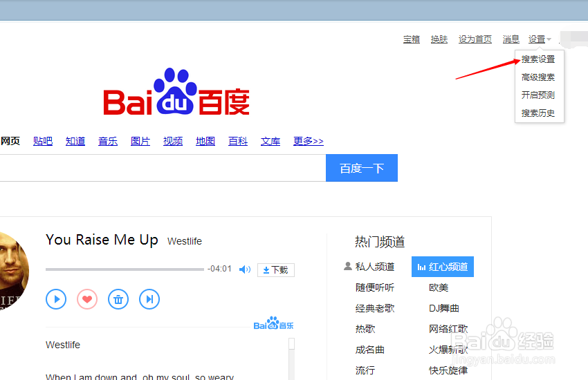
Task: Click 设为首页 link
Action: (x=475, y=39)
